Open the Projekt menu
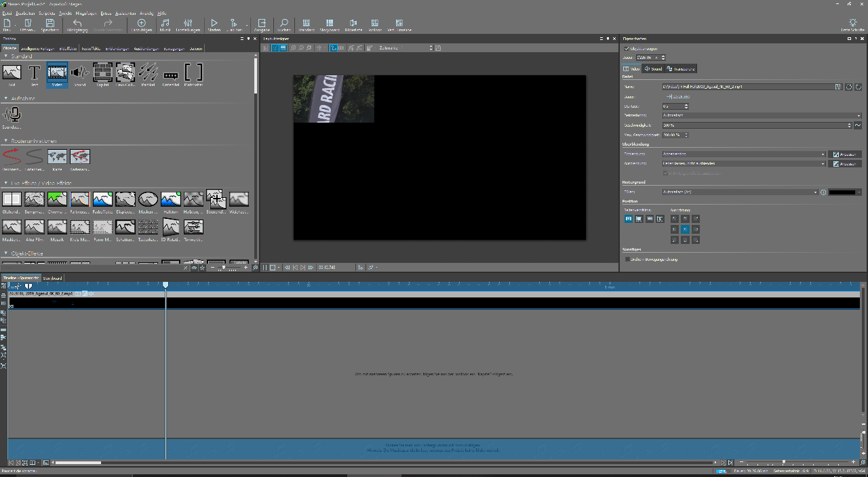 [64, 14]
